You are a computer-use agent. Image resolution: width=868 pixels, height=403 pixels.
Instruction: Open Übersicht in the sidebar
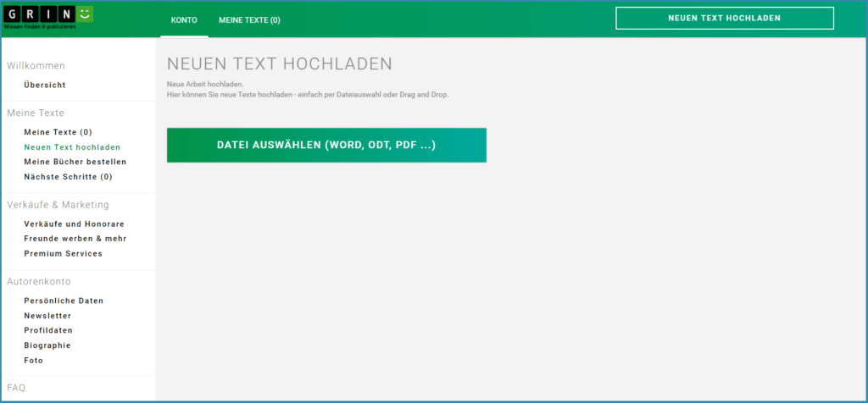(x=45, y=85)
